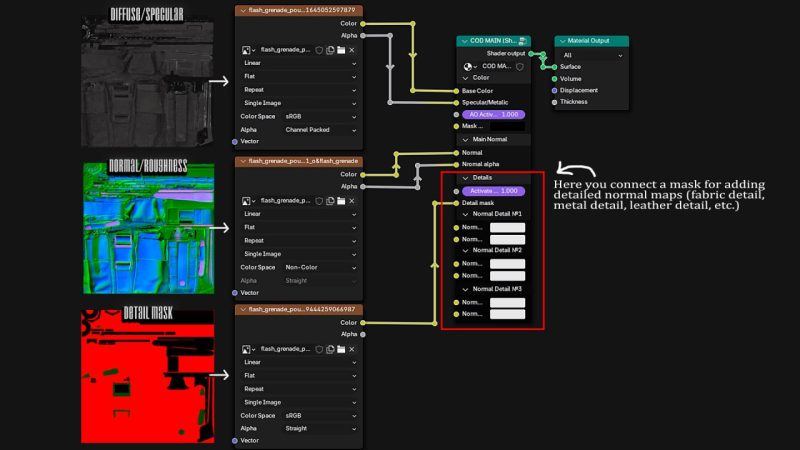Click fake user shield icon in top image node
Viewport: 800px width, 450px height.
pyautogui.click(x=319, y=49)
